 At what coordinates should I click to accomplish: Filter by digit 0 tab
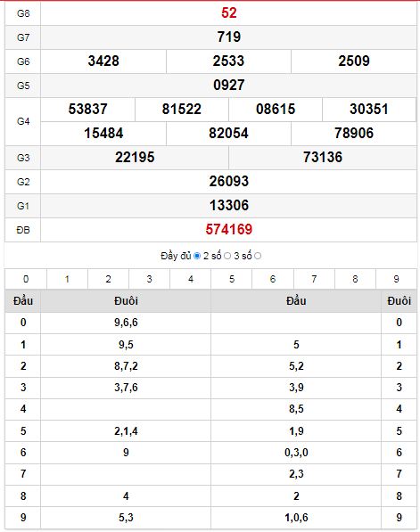tap(26, 279)
